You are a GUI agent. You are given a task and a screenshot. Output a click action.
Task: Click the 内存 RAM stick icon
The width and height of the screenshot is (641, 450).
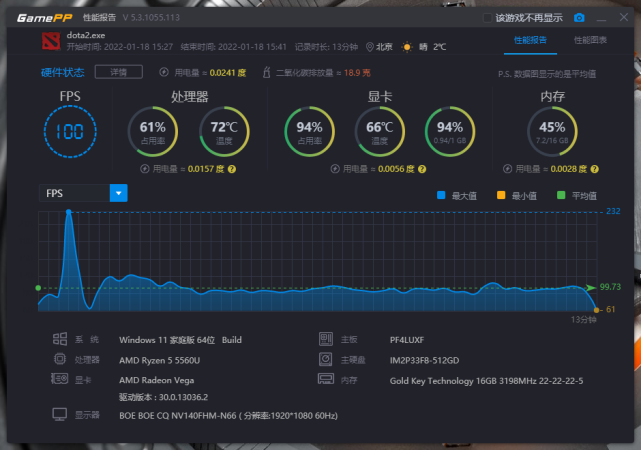coord(326,379)
